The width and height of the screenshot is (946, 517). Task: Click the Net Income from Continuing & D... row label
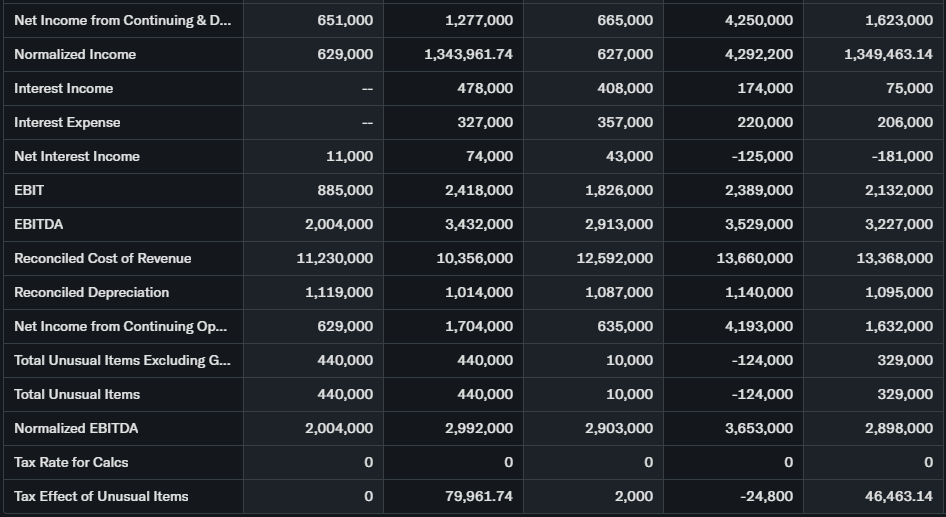122,20
